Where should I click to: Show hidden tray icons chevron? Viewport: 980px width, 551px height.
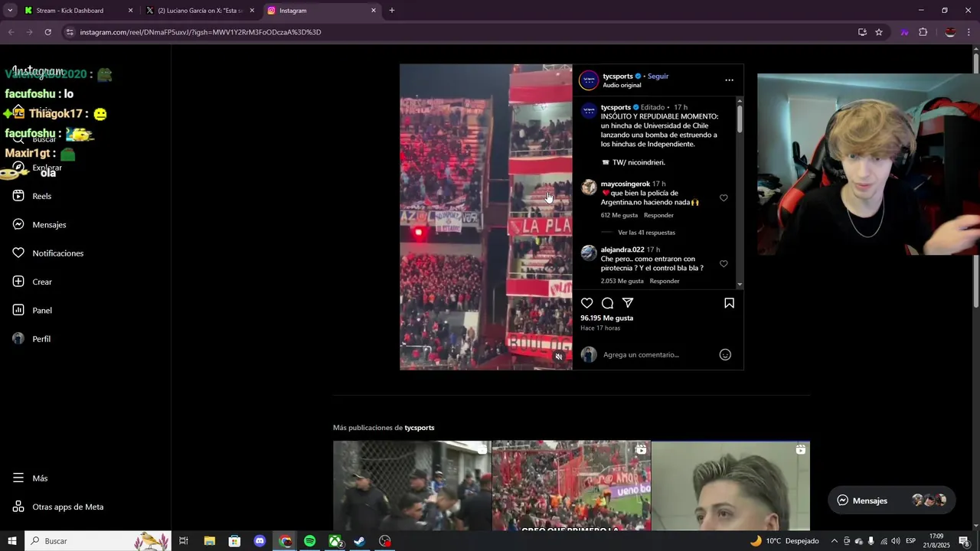[x=835, y=541]
